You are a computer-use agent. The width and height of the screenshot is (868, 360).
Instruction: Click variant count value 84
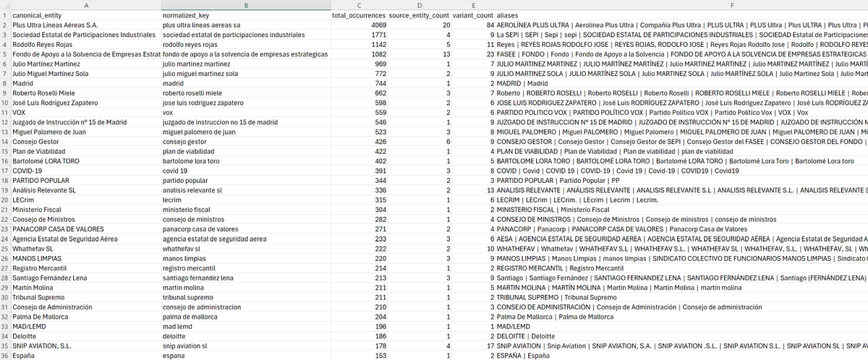(x=472, y=25)
